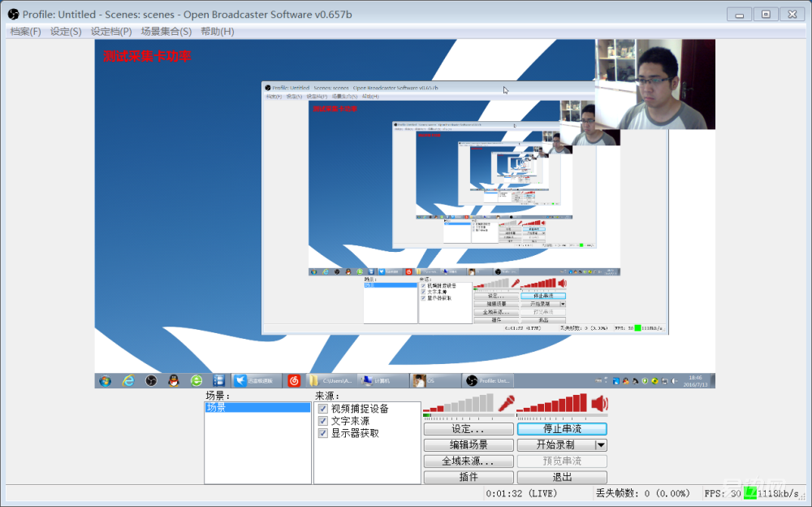Click the 停止串流 button
The height and width of the screenshot is (507, 812).
(x=561, y=429)
